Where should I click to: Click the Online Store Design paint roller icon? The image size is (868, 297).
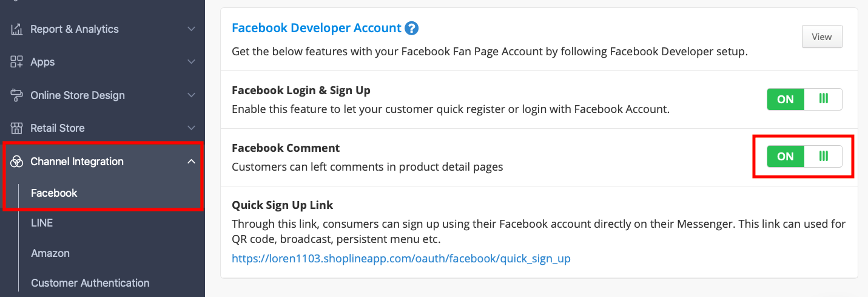pyautogui.click(x=17, y=95)
